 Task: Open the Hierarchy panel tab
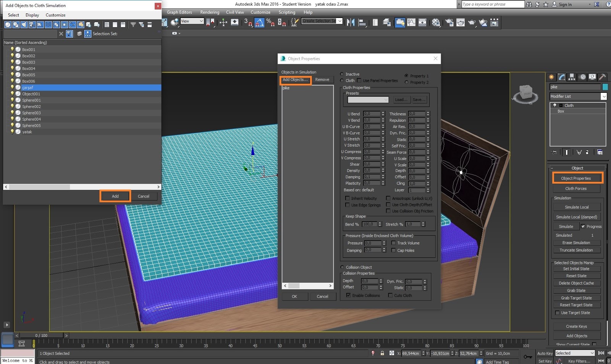click(x=572, y=77)
